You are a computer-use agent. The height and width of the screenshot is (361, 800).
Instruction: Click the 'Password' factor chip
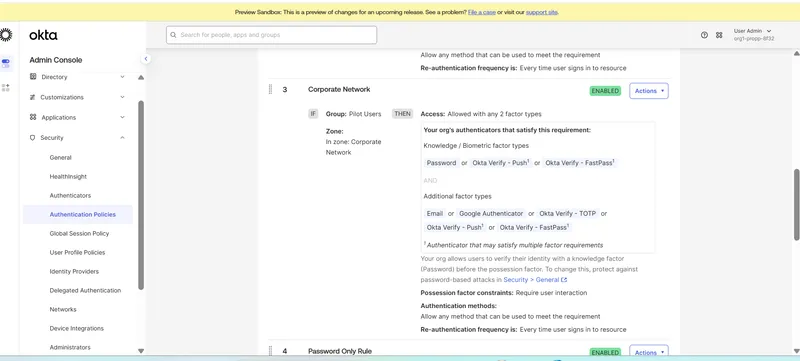point(441,163)
